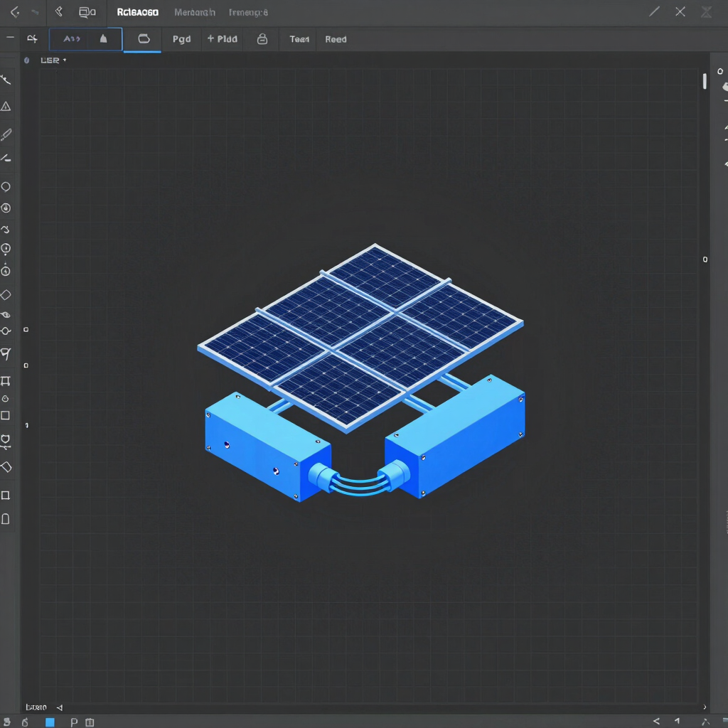Click the monitor-with-chat icon in the title bar
Viewport: 728px width, 728px height.
[87, 13]
